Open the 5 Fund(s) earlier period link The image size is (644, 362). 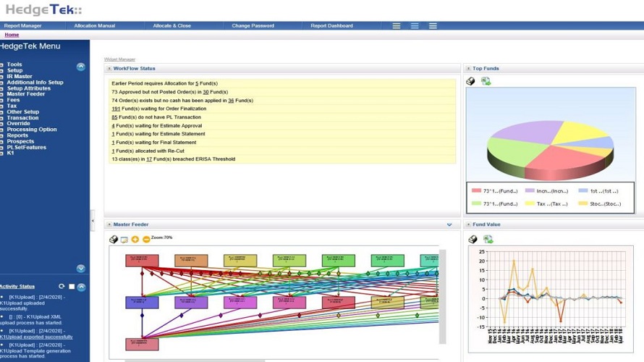tap(197, 83)
